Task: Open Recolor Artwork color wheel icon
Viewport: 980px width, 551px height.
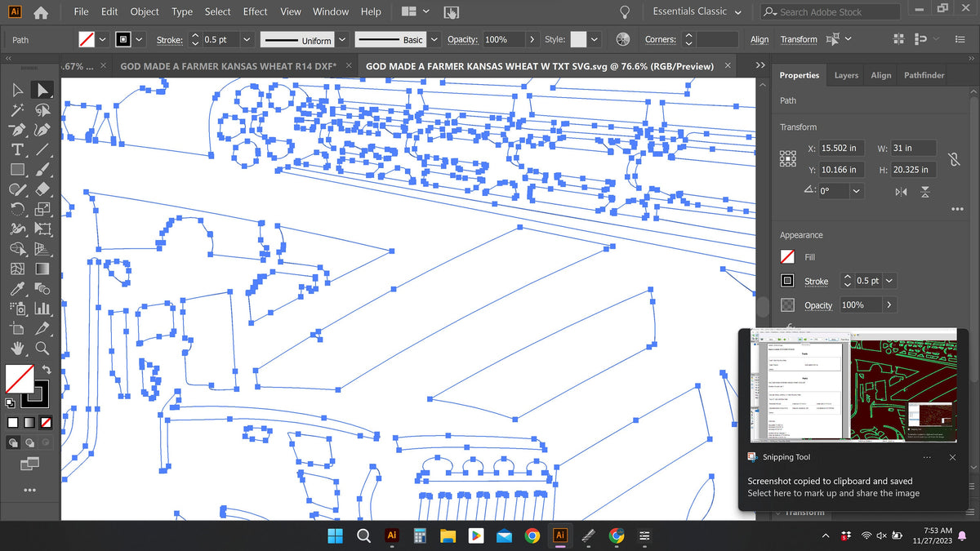Action: click(623, 39)
